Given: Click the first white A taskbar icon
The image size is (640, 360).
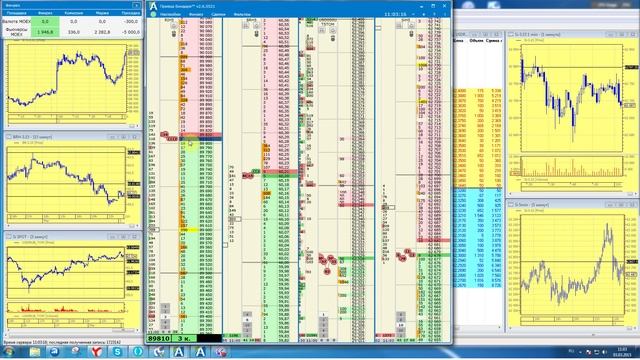Looking at the screenshot, I should tap(179, 351).
